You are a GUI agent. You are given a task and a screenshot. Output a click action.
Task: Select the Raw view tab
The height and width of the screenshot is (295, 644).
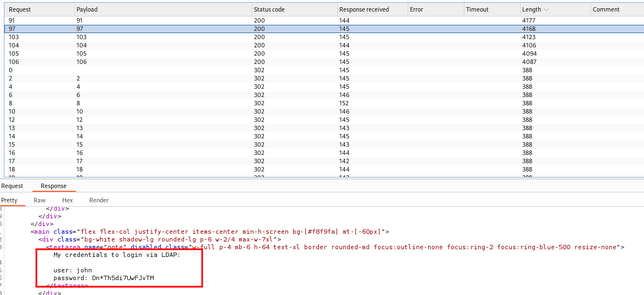pos(40,200)
